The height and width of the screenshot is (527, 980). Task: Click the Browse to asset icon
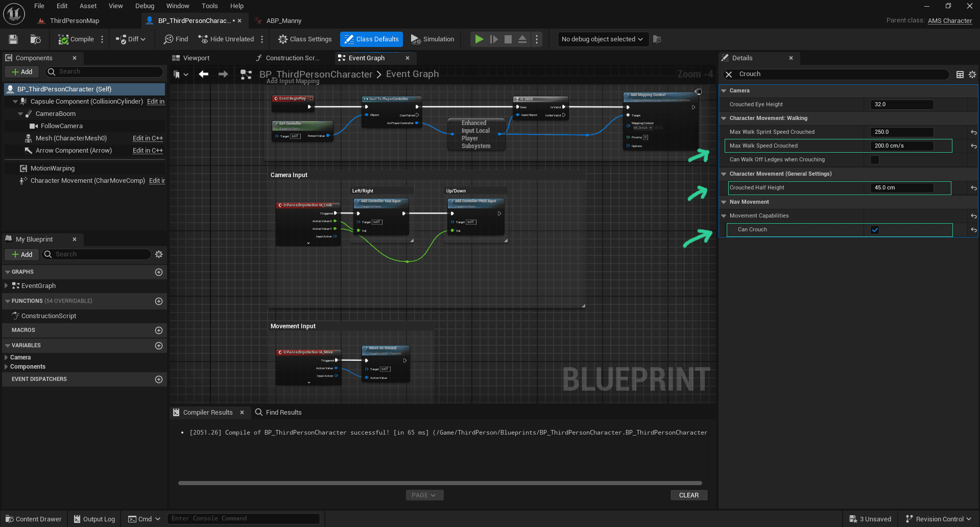coord(35,39)
